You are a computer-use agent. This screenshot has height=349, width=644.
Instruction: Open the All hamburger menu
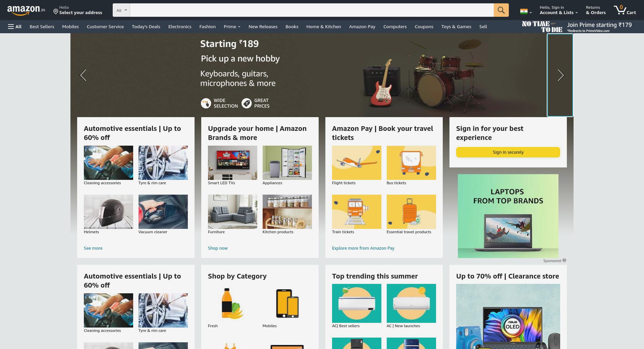coord(15,27)
